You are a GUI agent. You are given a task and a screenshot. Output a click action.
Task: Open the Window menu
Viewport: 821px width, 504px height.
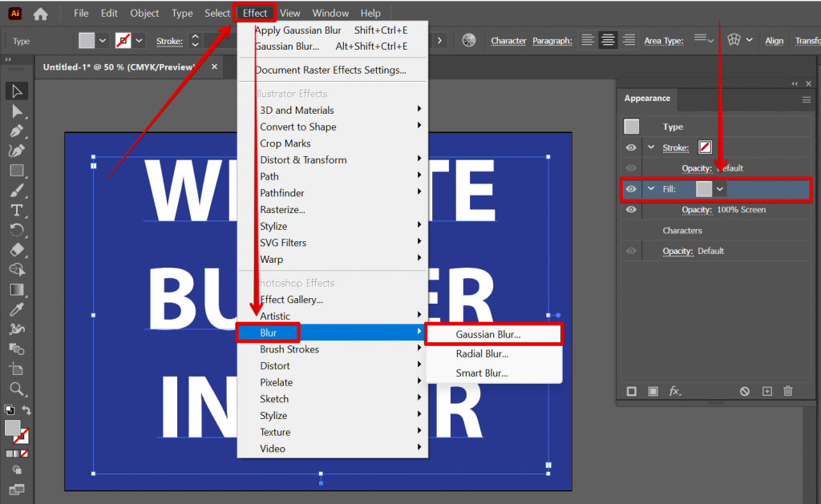coord(330,13)
